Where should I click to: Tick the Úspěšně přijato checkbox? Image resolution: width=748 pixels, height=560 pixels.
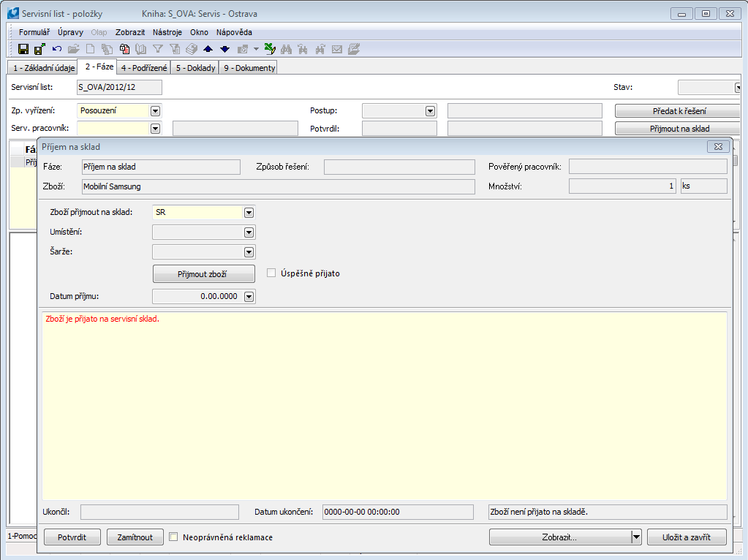click(x=271, y=273)
